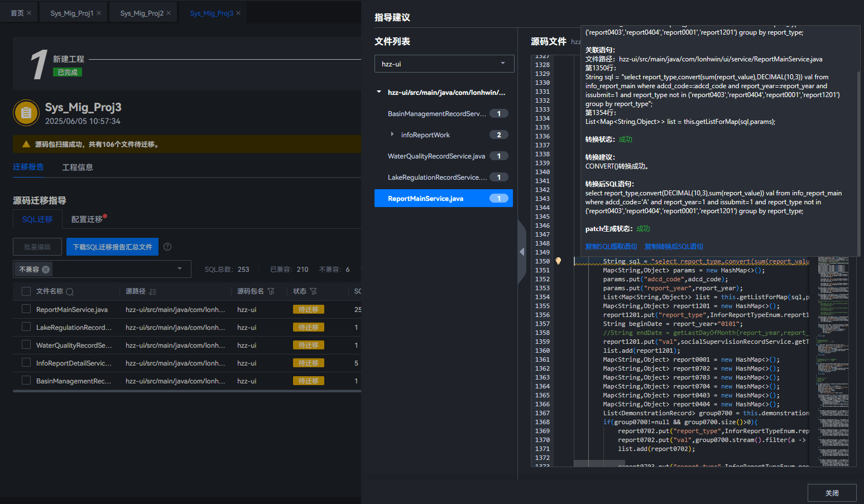864x504 pixels.
Task: Close the Sys_Mig_Proj1 tab with its X
Action: (x=99, y=13)
